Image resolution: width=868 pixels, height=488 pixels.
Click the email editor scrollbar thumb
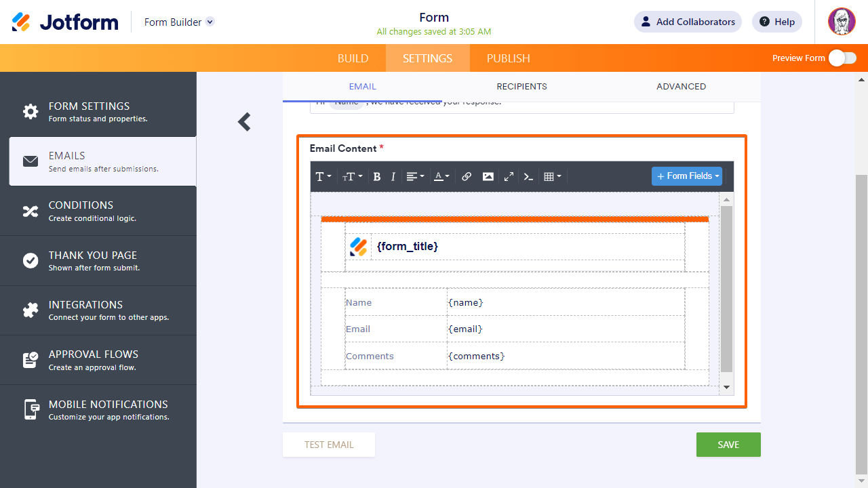click(727, 289)
